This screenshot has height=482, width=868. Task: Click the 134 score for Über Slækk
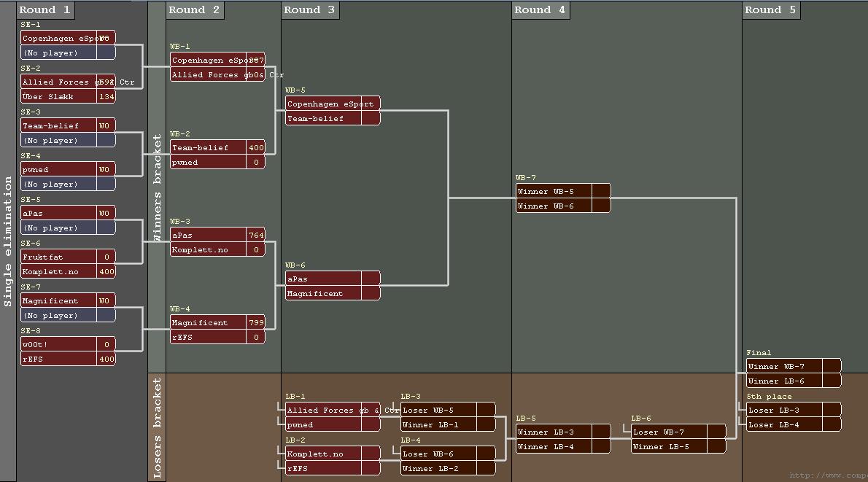[106, 96]
